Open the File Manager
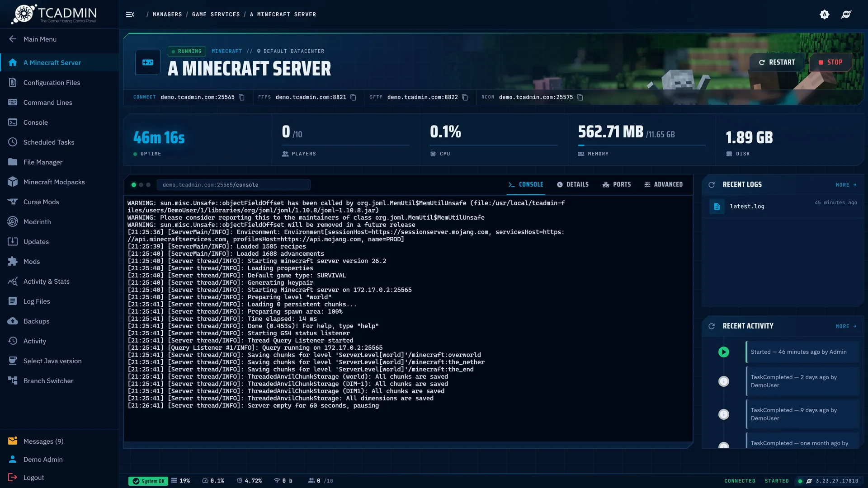The width and height of the screenshot is (868, 488). click(x=59, y=162)
